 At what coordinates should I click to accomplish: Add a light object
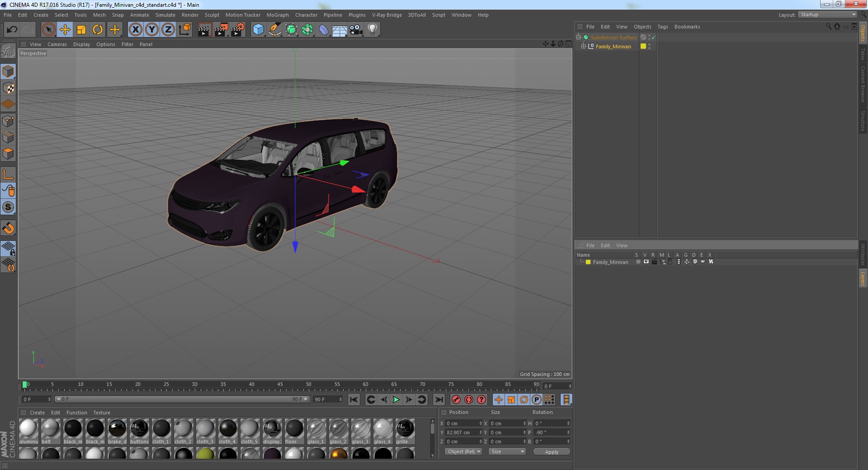(372, 30)
